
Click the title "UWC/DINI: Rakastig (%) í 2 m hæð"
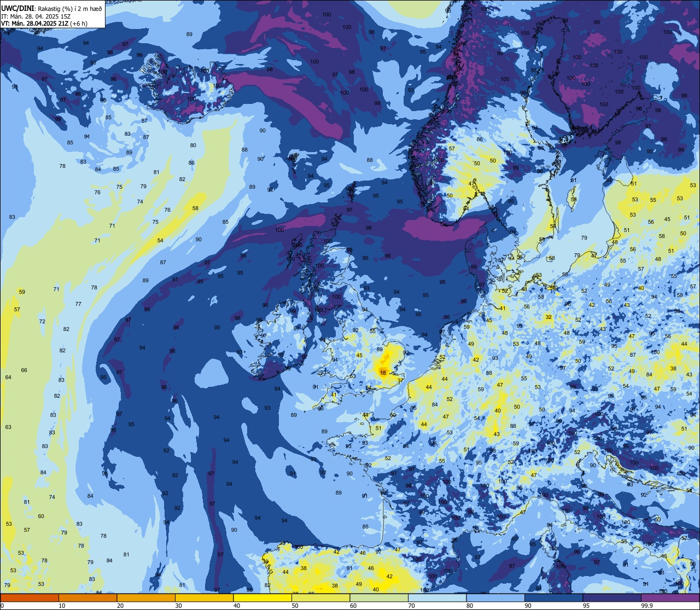point(51,8)
